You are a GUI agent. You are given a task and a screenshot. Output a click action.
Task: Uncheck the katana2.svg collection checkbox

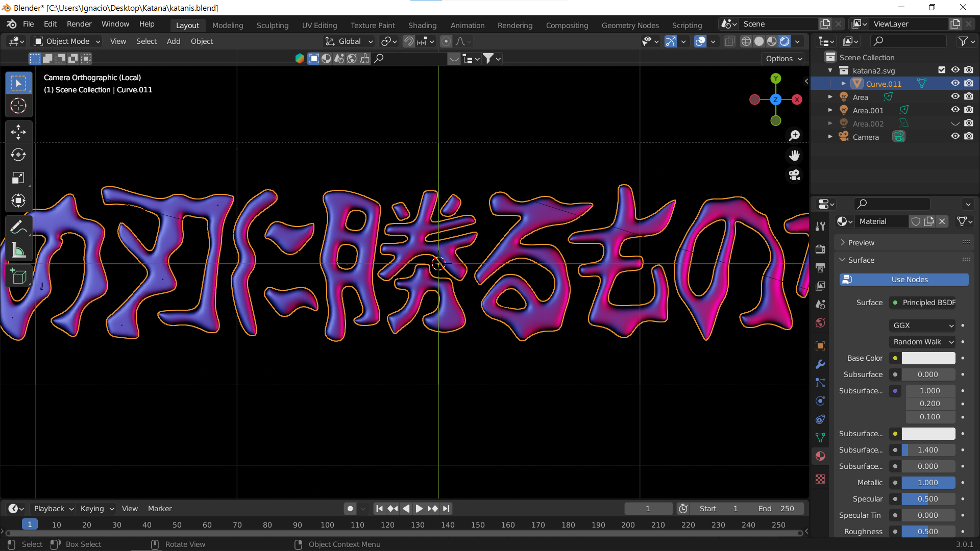[x=942, y=70]
